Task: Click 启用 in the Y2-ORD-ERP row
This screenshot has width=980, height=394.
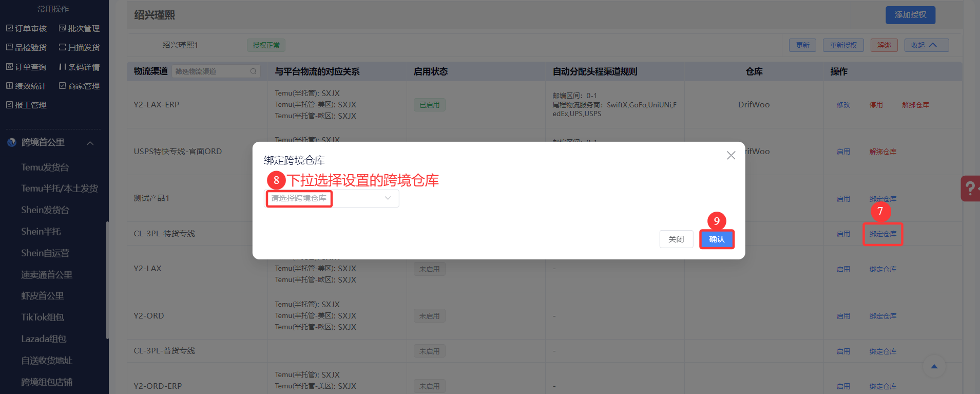Action: (843, 386)
